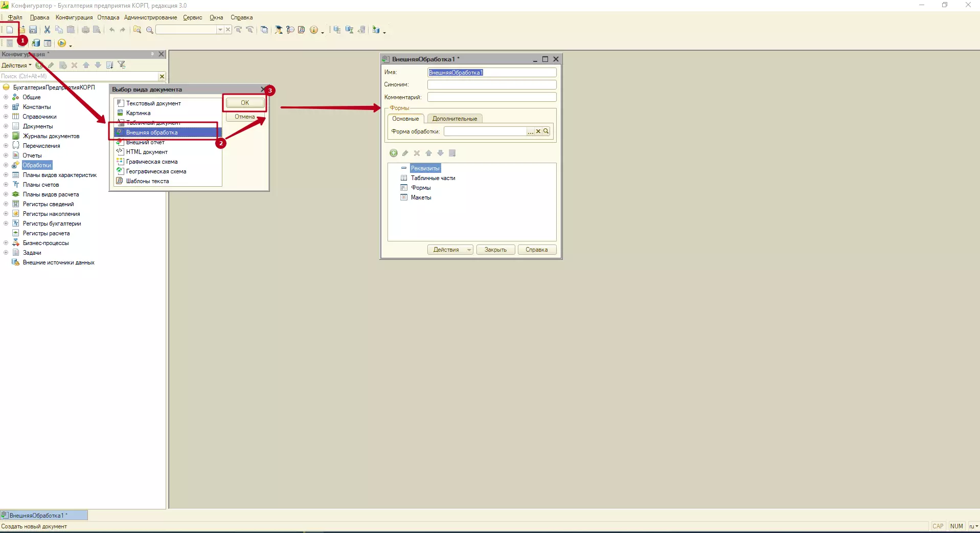Select Географическая схема in the list
This screenshot has width=980, height=533.
168,171
